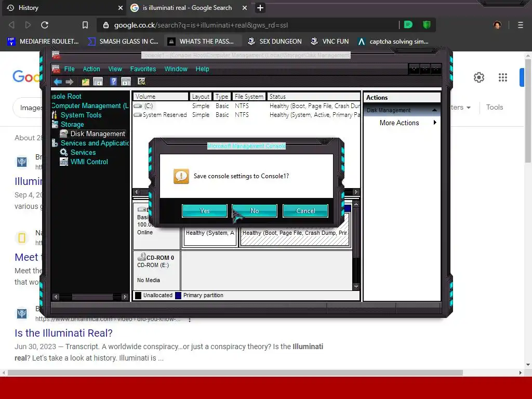Open a new browser tab with plus icon
532x399 pixels.
point(260,7)
